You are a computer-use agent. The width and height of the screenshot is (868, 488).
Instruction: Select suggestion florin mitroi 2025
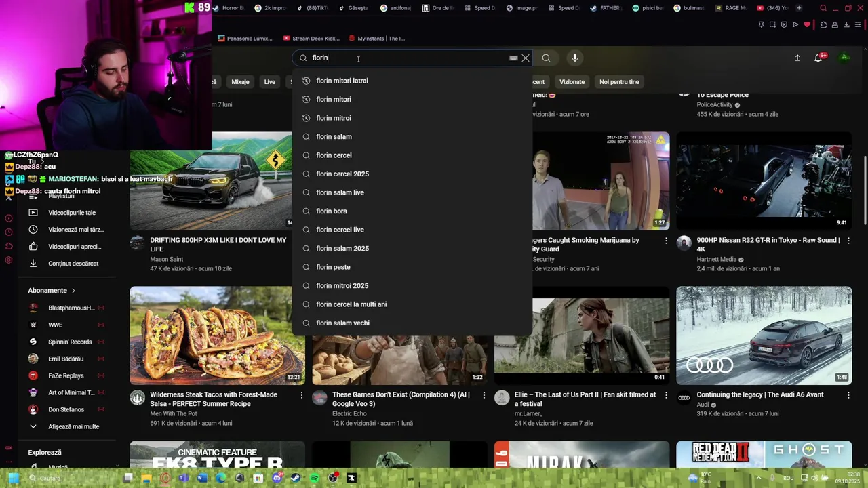click(412, 285)
